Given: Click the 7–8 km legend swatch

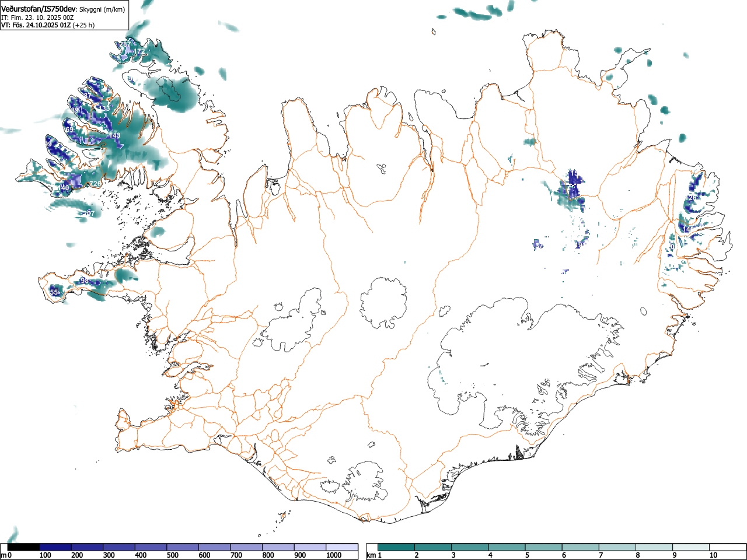Looking at the screenshot, I should click(617, 547).
